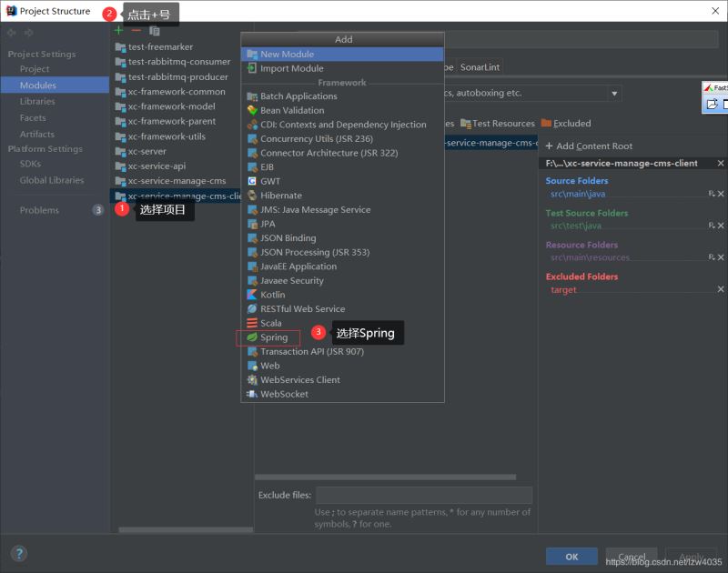Image resolution: width=728 pixels, height=573 pixels.
Task: Choose Connector Architecture (JSR 322)
Action: coord(342,153)
